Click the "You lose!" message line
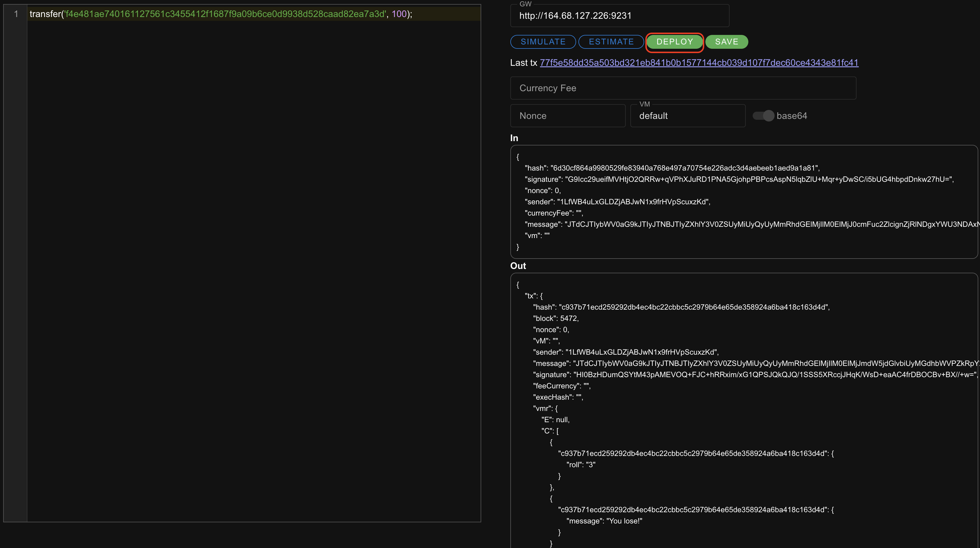980x548 pixels. pyautogui.click(x=604, y=521)
